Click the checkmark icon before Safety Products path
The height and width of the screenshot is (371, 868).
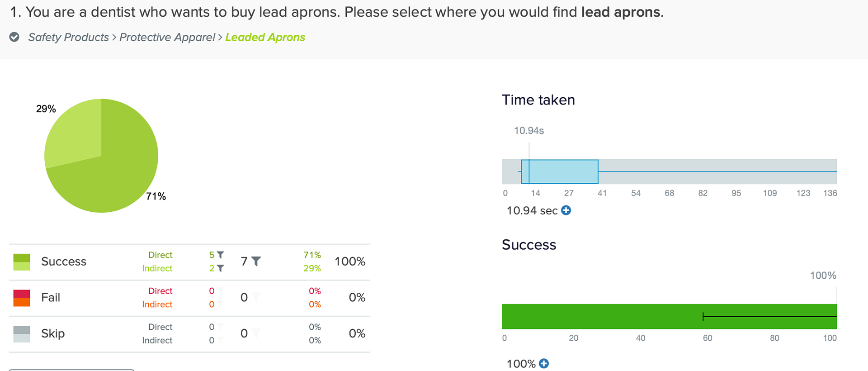pyautogui.click(x=14, y=37)
